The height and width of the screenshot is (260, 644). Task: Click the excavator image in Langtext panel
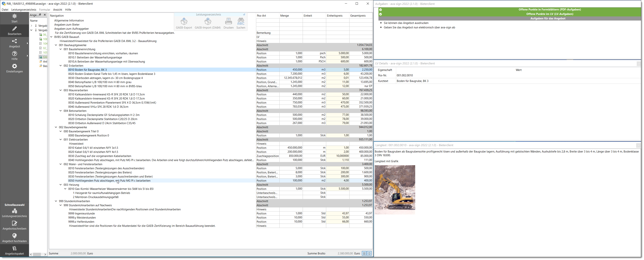pyautogui.click(x=395, y=190)
